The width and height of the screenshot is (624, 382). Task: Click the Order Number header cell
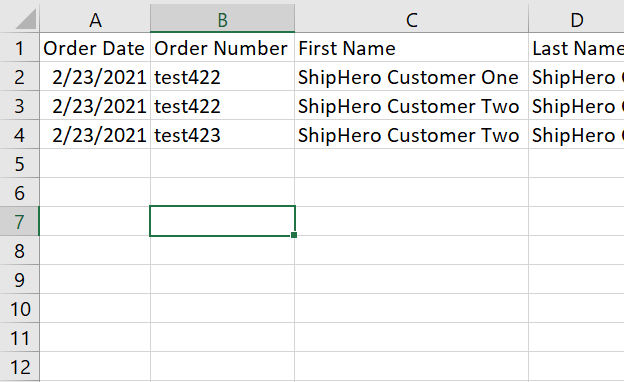tap(222, 48)
